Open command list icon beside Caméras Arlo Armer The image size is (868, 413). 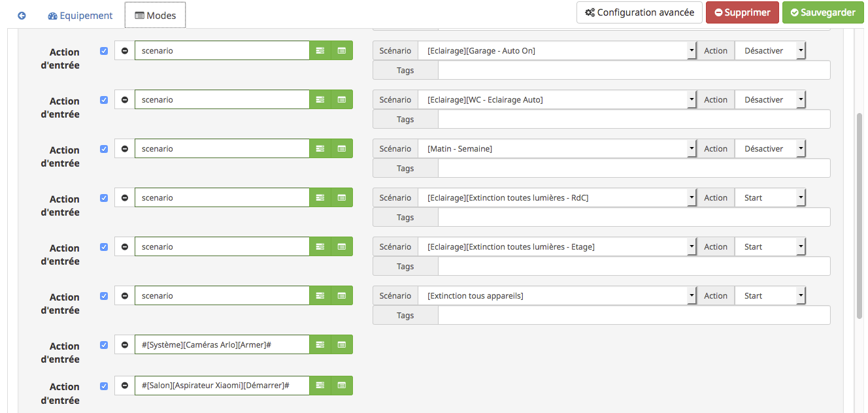342,344
